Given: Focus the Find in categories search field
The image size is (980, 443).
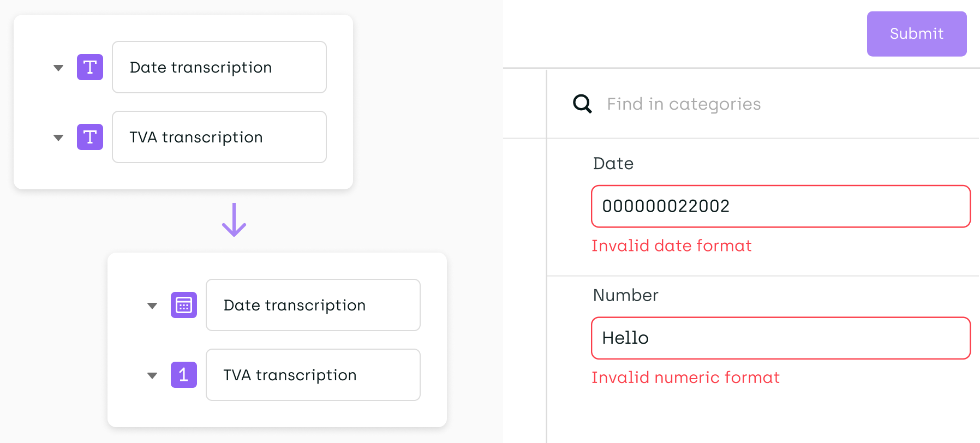Looking at the screenshot, I should (x=684, y=104).
